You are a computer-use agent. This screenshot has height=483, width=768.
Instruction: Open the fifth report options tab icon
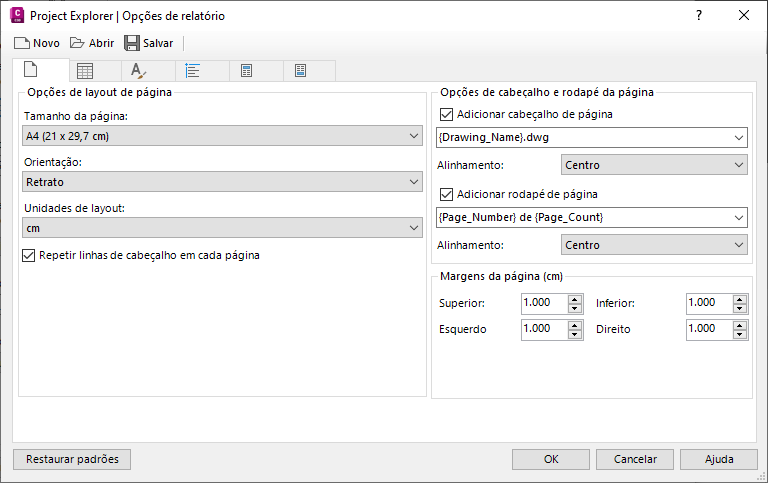tap(246, 71)
